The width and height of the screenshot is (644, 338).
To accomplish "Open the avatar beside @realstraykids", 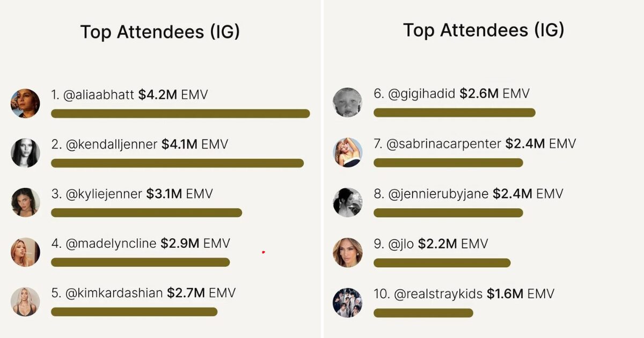I will pyautogui.click(x=347, y=302).
